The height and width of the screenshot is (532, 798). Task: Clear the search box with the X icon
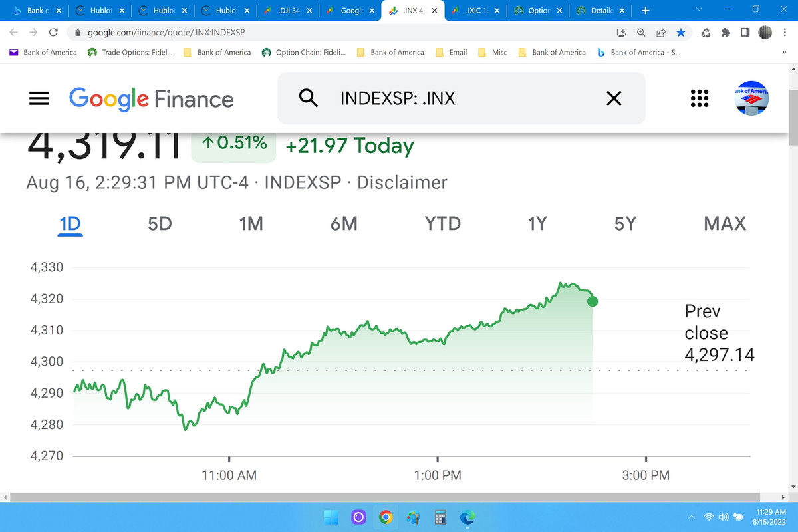pos(614,99)
